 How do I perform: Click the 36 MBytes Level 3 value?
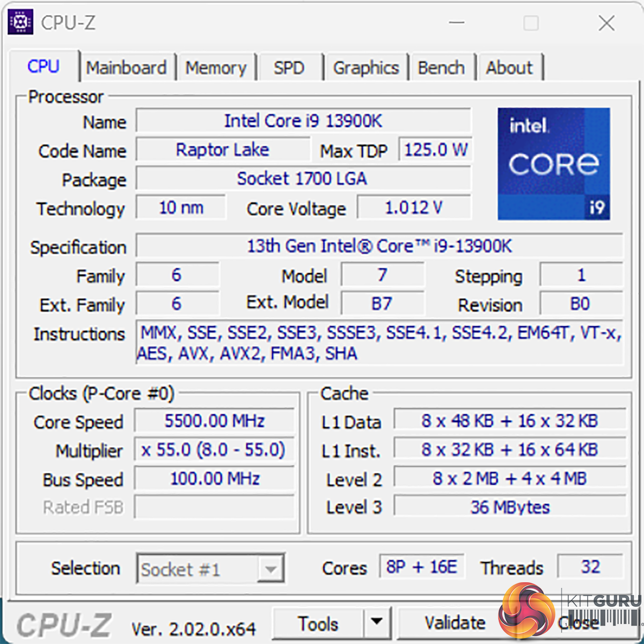pos(510,507)
